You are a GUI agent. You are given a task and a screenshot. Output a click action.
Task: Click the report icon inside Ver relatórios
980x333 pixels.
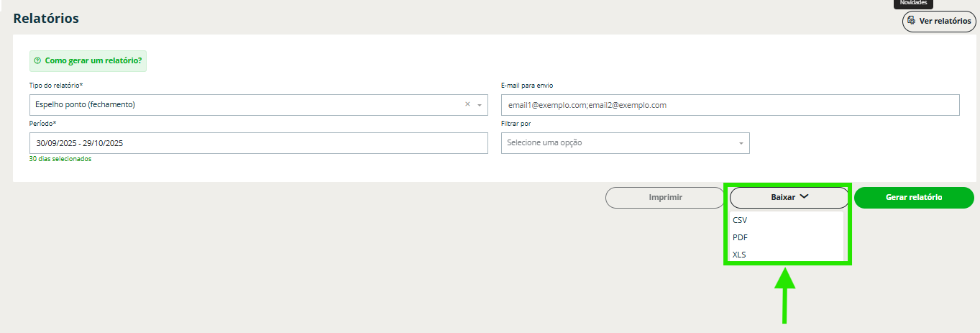(x=912, y=21)
